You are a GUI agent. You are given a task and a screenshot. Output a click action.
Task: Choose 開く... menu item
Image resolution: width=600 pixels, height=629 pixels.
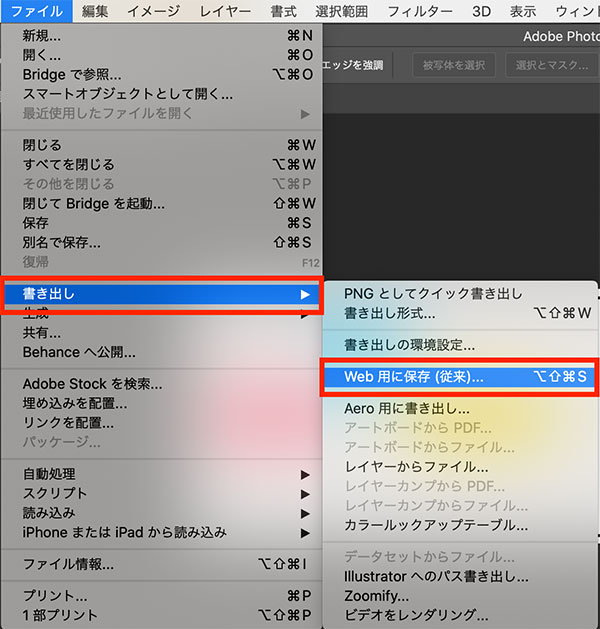click(162, 55)
